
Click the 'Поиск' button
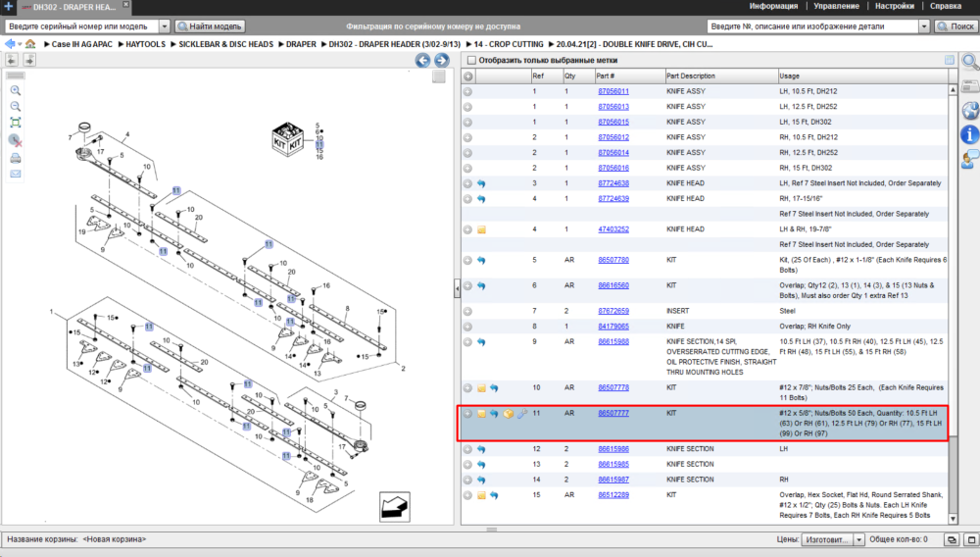[955, 26]
